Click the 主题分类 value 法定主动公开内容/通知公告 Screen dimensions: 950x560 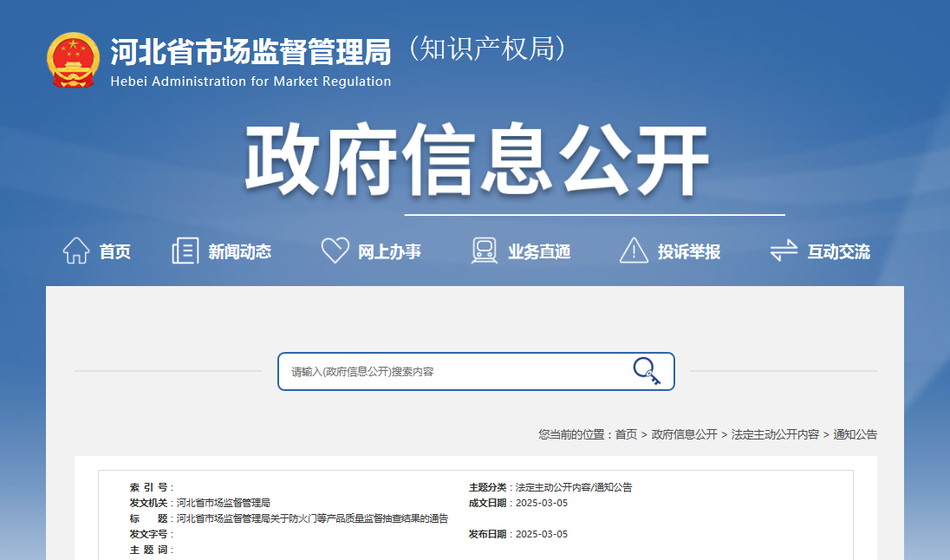[x=574, y=487]
